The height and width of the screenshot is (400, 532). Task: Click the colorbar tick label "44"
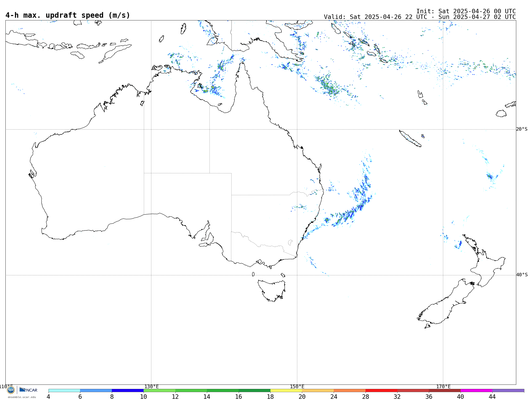(492, 397)
